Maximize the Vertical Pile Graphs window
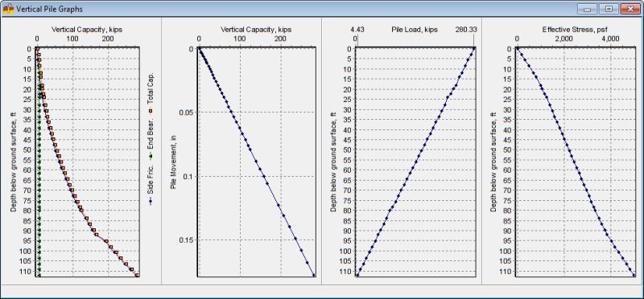 coord(609,9)
